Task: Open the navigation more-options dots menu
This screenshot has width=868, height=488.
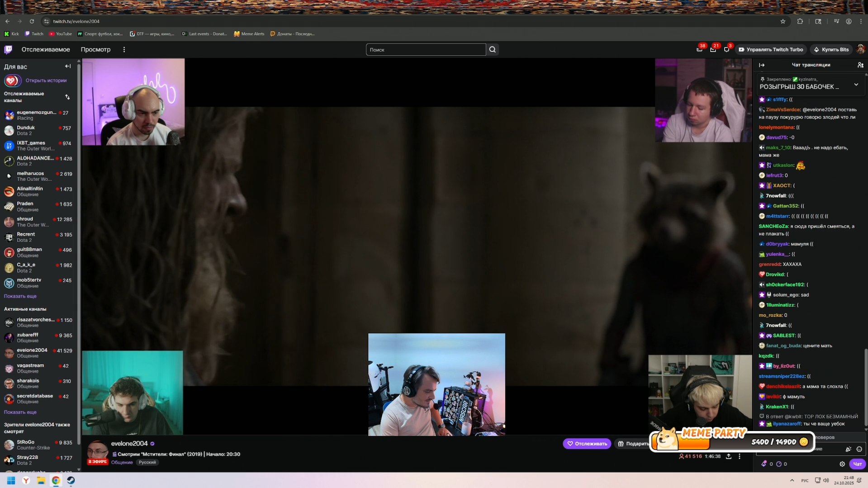Action: pos(124,49)
